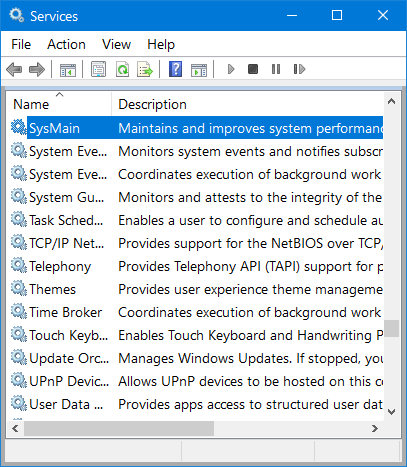Click the vertical scrollbar up arrow

tap(392, 101)
